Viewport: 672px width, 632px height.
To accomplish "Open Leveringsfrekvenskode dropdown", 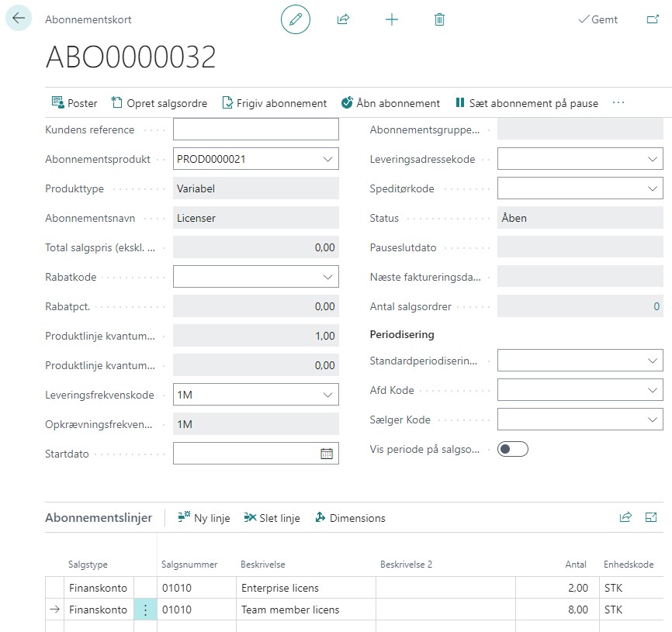I will [327, 395].
